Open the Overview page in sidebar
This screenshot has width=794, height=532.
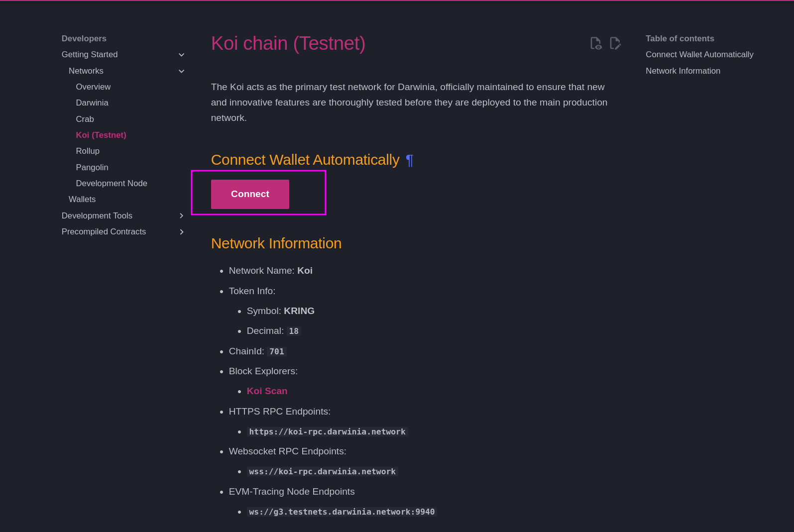(x=93, y=87)
